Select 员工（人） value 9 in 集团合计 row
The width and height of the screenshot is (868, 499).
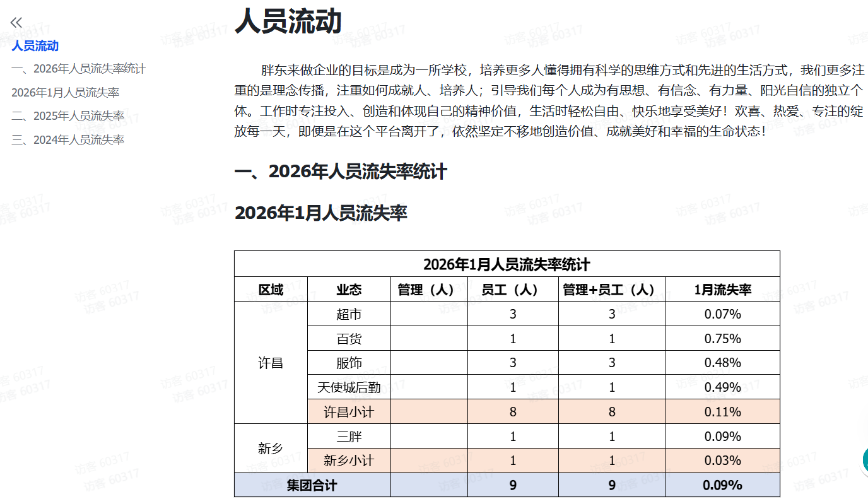[x=513, y=485]
